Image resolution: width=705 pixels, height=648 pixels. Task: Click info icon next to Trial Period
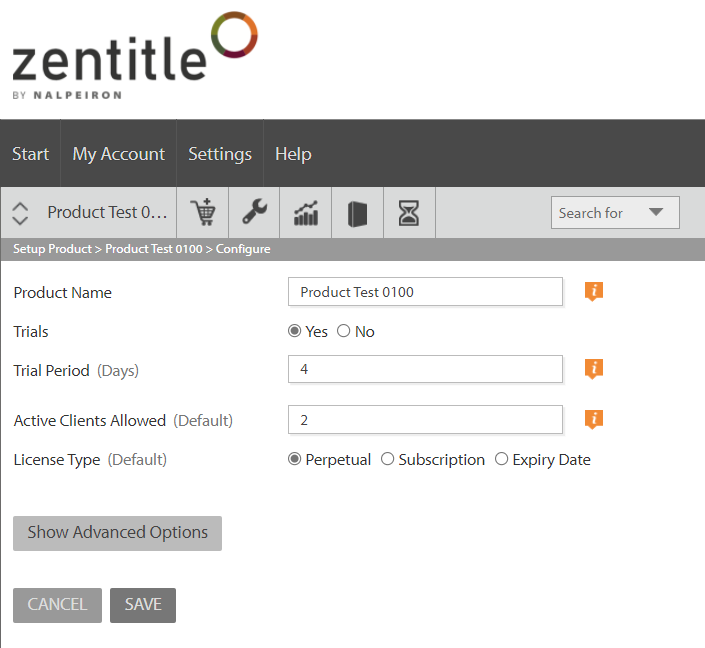point(593,369)
